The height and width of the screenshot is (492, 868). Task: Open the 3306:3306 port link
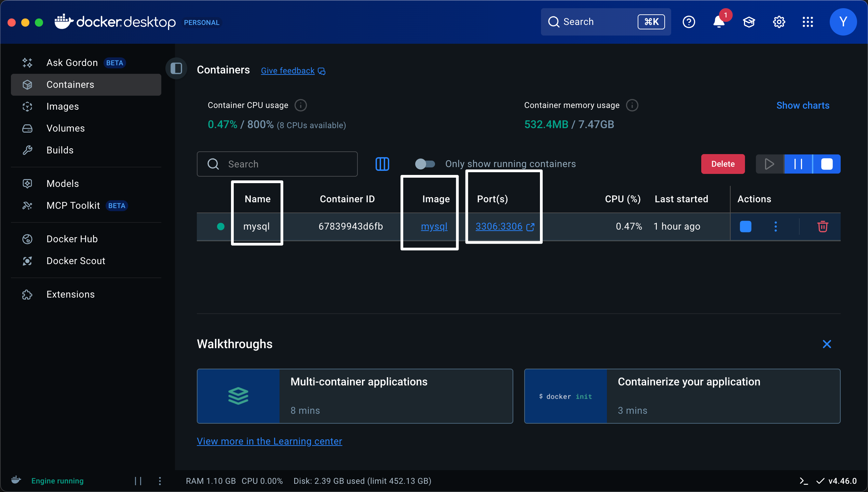click(x=499, y=227)
